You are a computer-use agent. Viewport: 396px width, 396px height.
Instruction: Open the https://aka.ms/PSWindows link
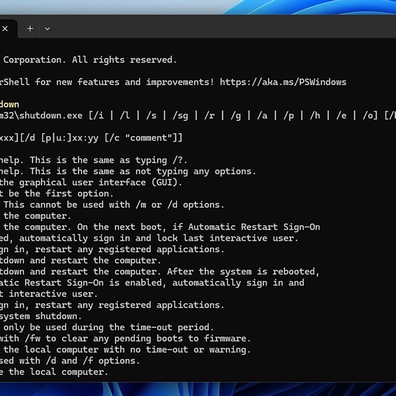[283, 82]
